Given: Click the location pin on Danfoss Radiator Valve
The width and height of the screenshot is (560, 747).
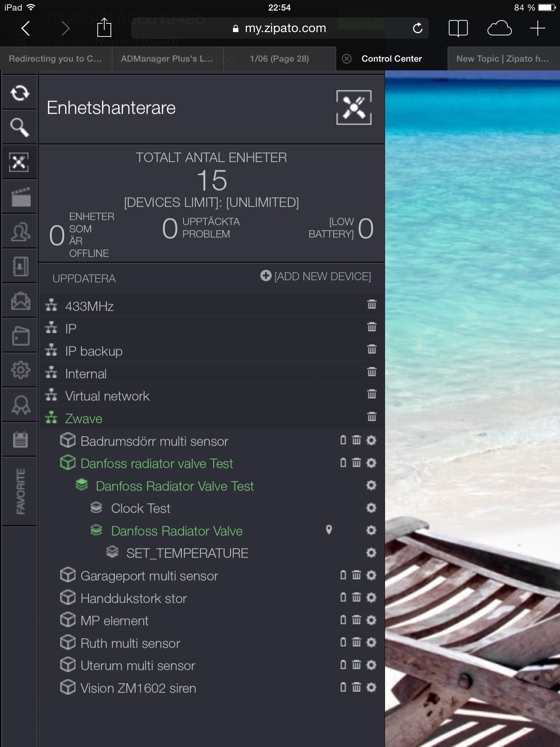Looking at the screenshot, I should click(x=329, y=530).
